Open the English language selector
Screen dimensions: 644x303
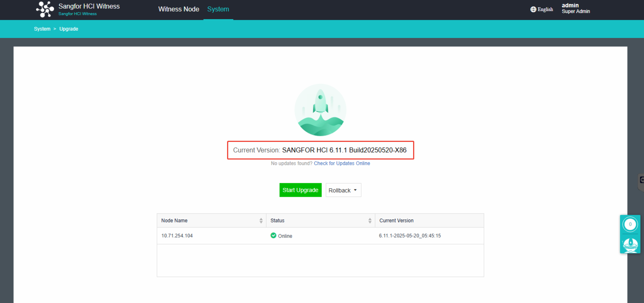pos(542,9)
